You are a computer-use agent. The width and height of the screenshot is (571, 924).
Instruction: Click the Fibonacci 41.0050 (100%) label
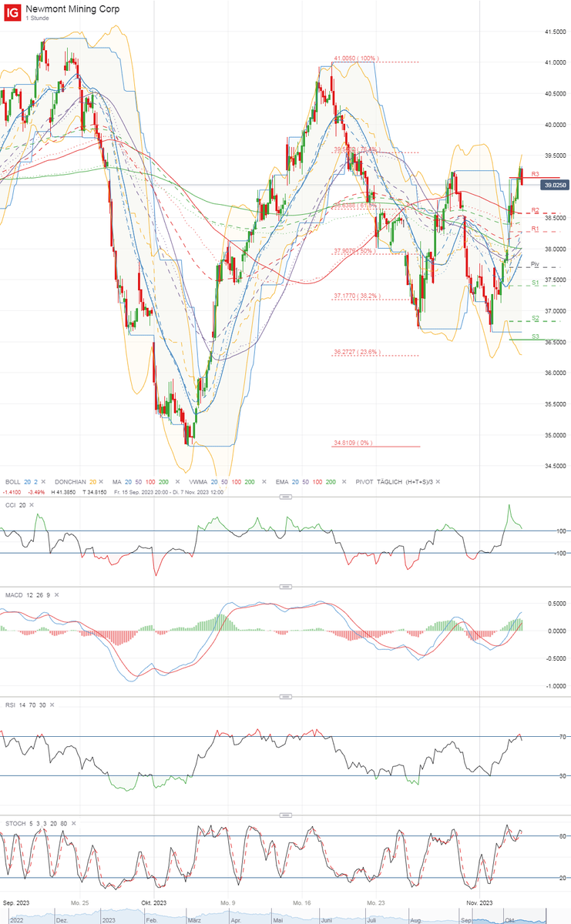[x=357, y=58]
